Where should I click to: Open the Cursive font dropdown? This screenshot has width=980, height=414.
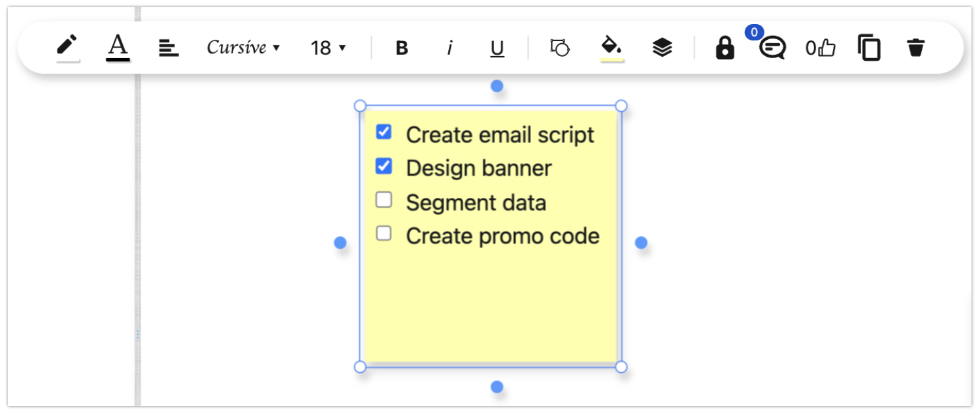(243, 48)
